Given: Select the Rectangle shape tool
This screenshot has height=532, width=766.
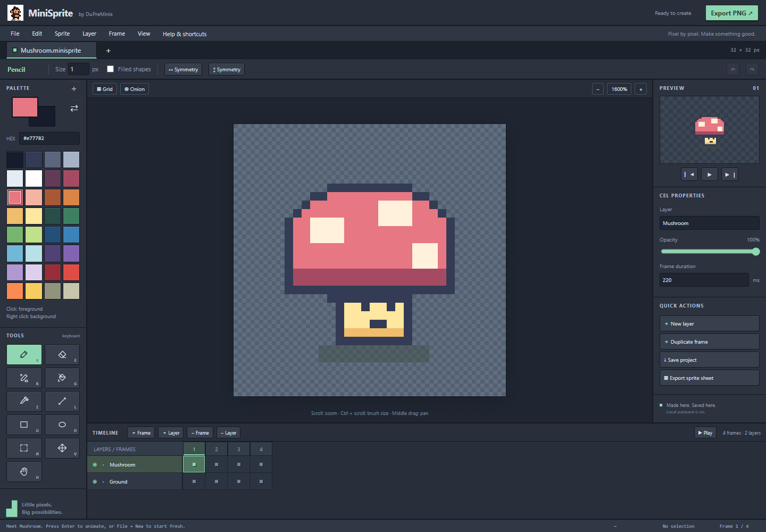Looking at the screenshot, I should (24, 425).
